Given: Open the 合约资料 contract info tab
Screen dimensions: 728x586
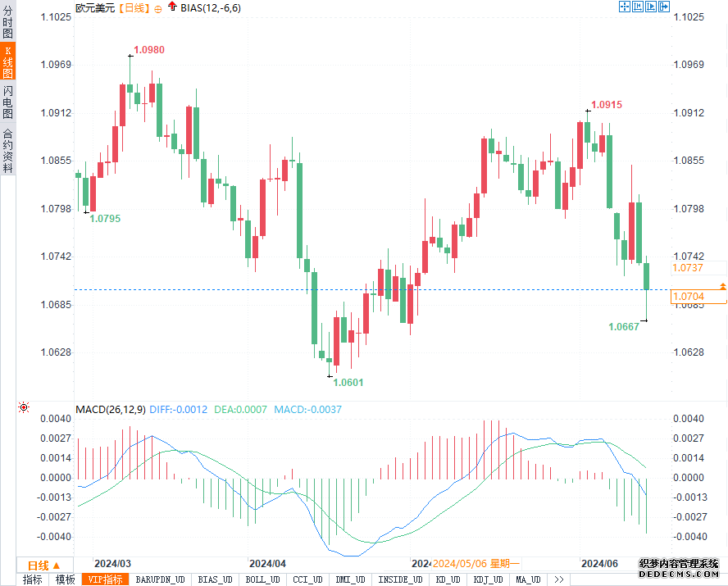Looking at the screenshot, I should 8,151.
